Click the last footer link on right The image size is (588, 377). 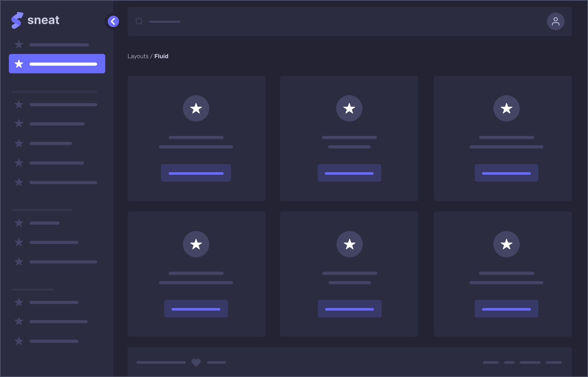554,363
